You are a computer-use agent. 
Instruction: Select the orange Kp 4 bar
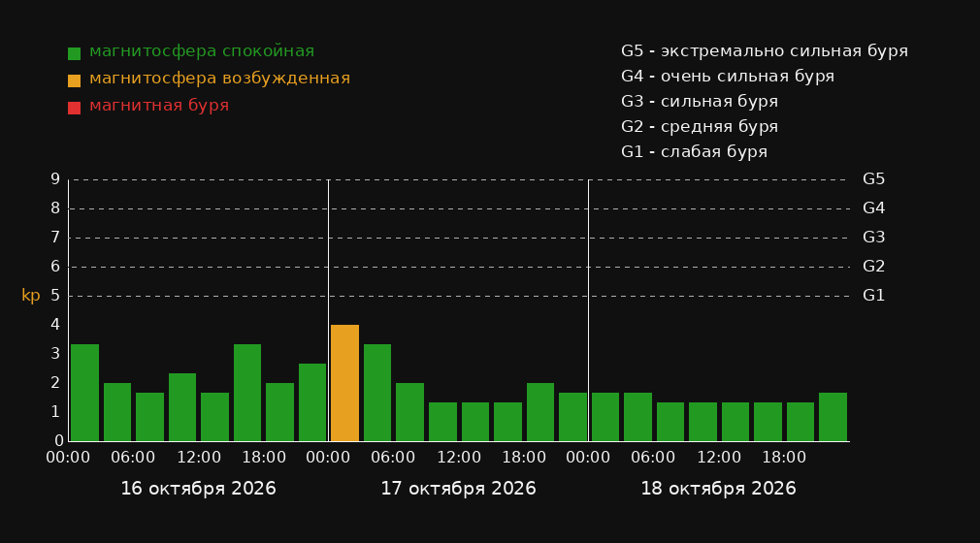pos(344,383)
